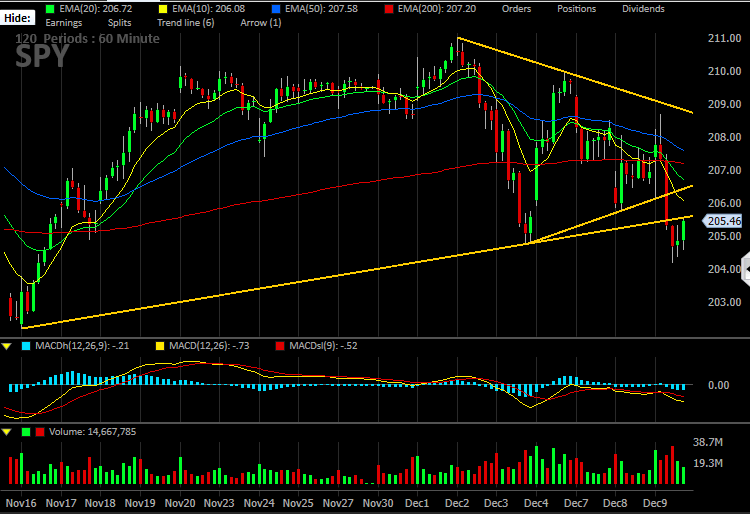Screen dimensions: 750x514
Task: Toggle EMA(50): 207.58 indicator label
Action: (x=321, y=9)
